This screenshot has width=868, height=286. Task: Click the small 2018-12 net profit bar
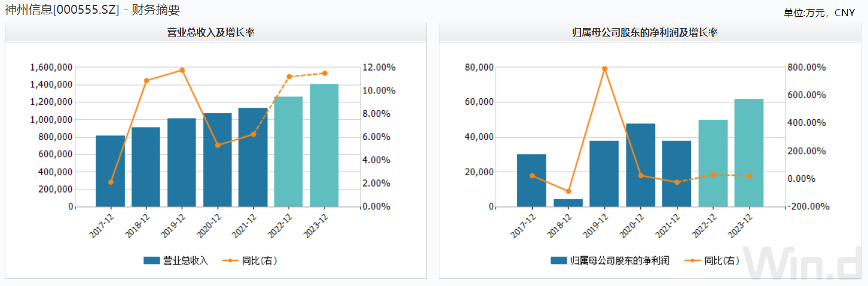click(568, 203)
